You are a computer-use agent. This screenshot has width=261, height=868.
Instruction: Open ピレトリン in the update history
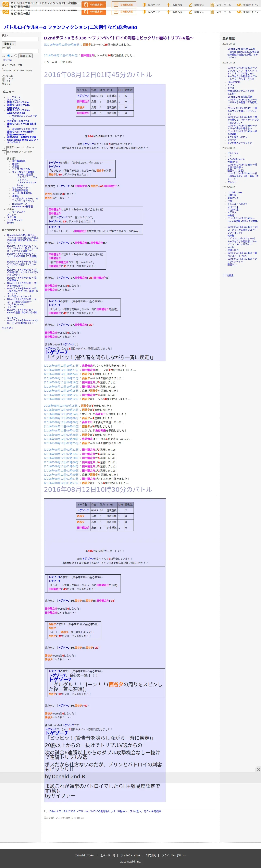pos(233,153)
